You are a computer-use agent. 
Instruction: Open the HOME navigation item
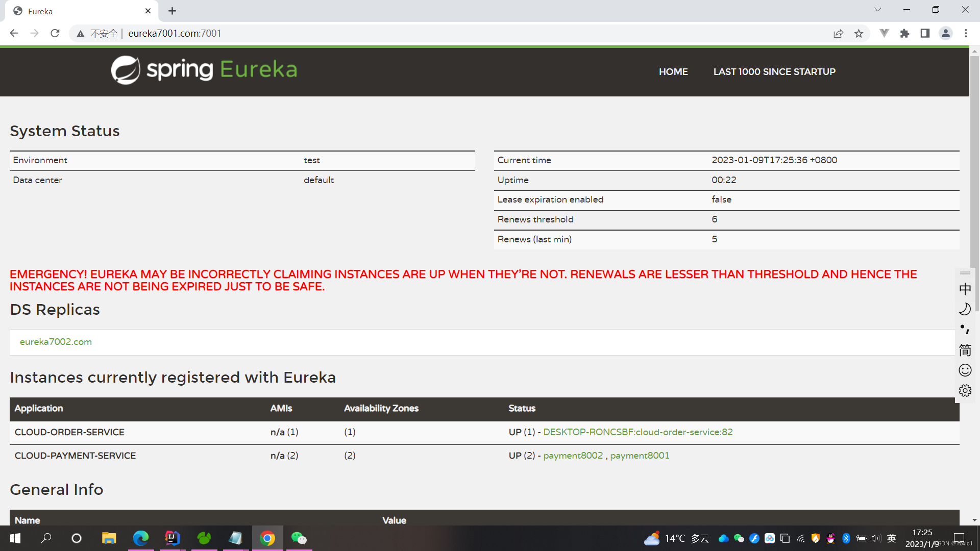(673, 72)
